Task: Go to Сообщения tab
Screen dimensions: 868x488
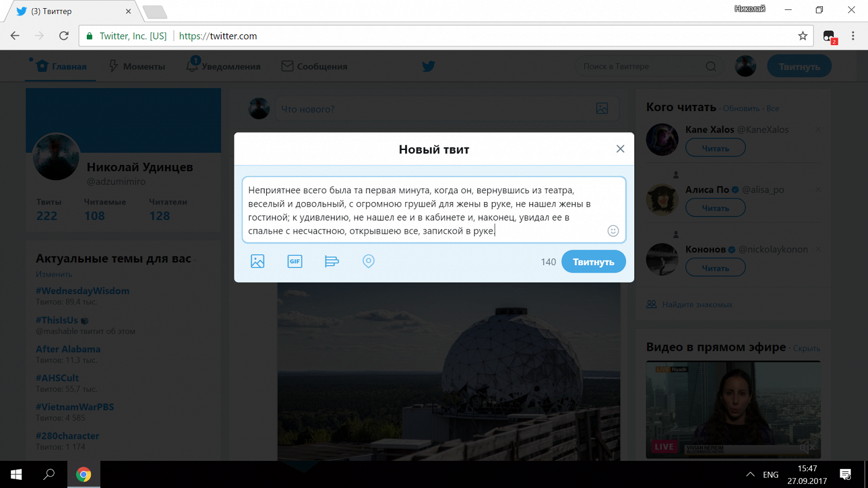Action: (x=314, y=67)
